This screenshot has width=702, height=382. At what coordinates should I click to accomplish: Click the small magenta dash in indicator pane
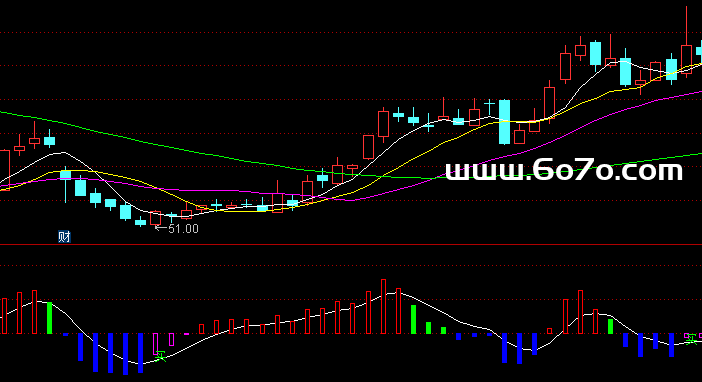(x=187, y=334)
